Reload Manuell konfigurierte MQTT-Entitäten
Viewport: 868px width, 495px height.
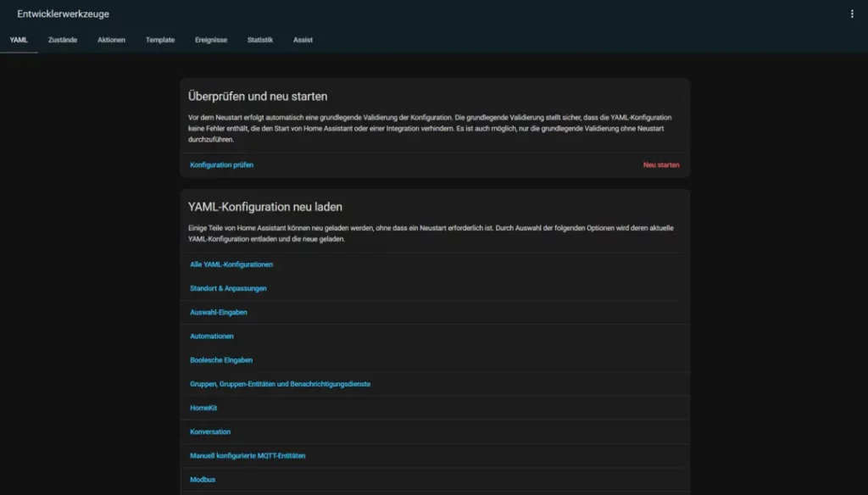point(250,455)
